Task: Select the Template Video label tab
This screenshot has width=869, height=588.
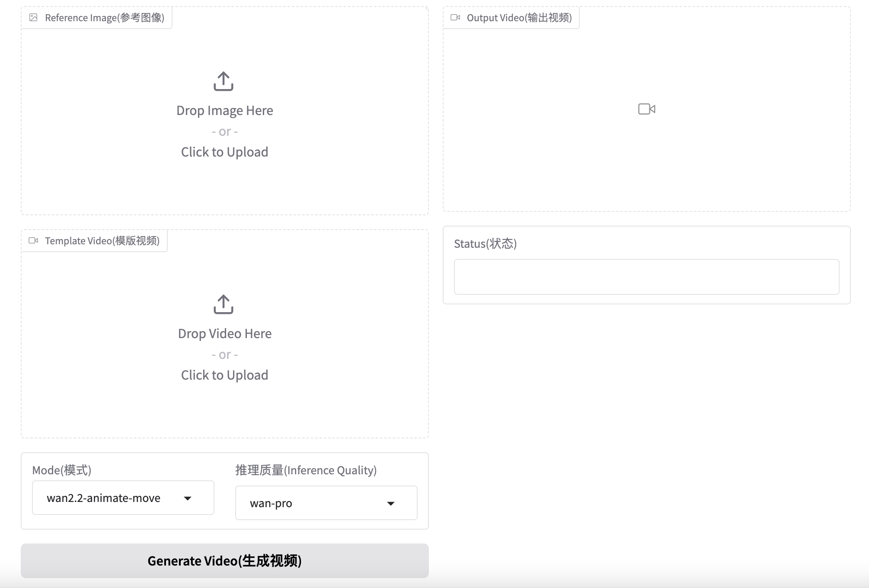Action: coord(102,241)
